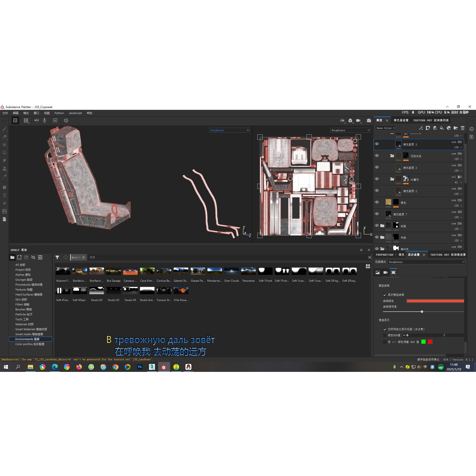Open the Python menu
This screenshot has width=476, height=476.
[x=59, y=113]
